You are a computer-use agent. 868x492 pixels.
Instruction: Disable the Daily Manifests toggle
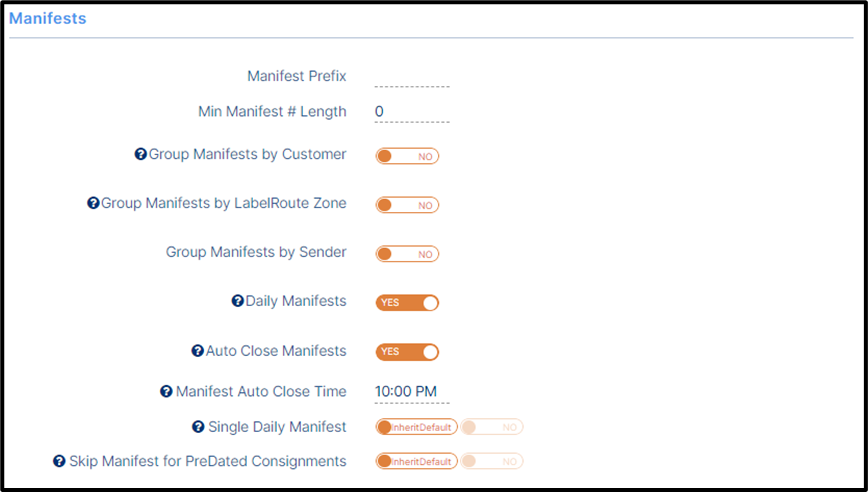(x=407, y=303)
